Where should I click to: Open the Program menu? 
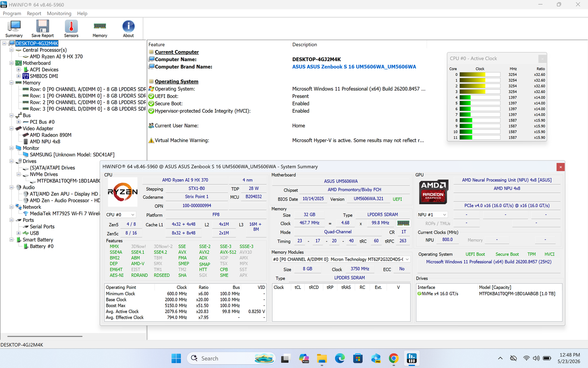12,14
